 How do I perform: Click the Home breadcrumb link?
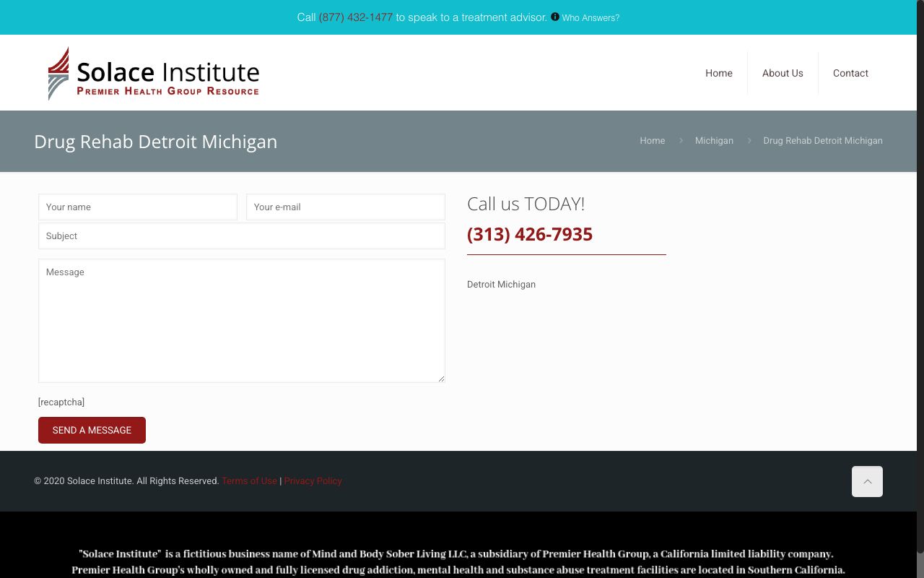click(652, 141)
